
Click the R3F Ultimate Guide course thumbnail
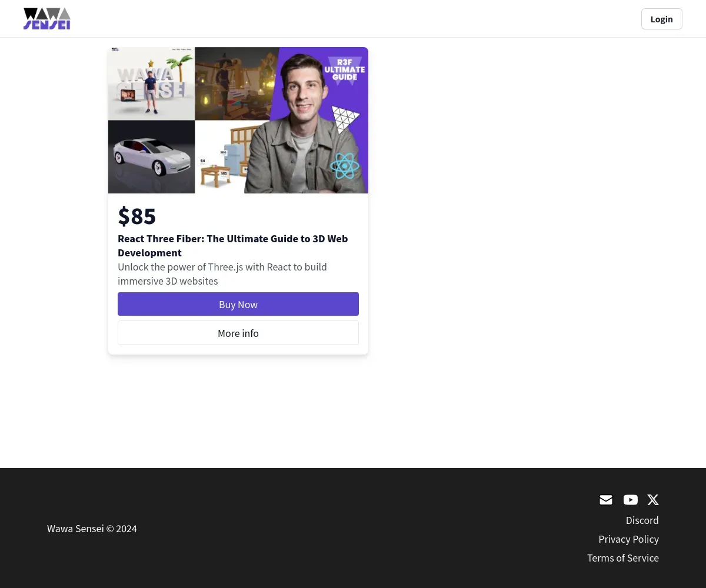pos(238,120)
